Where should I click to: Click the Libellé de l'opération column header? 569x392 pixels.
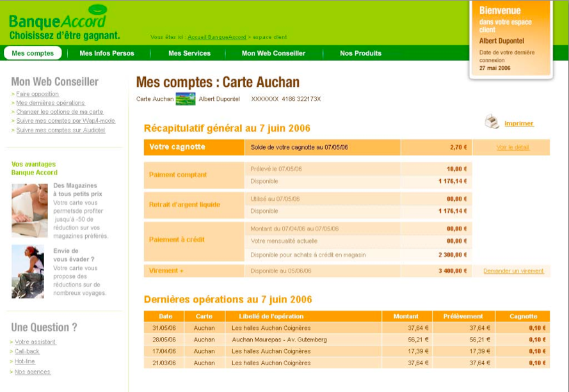(304, 316)
